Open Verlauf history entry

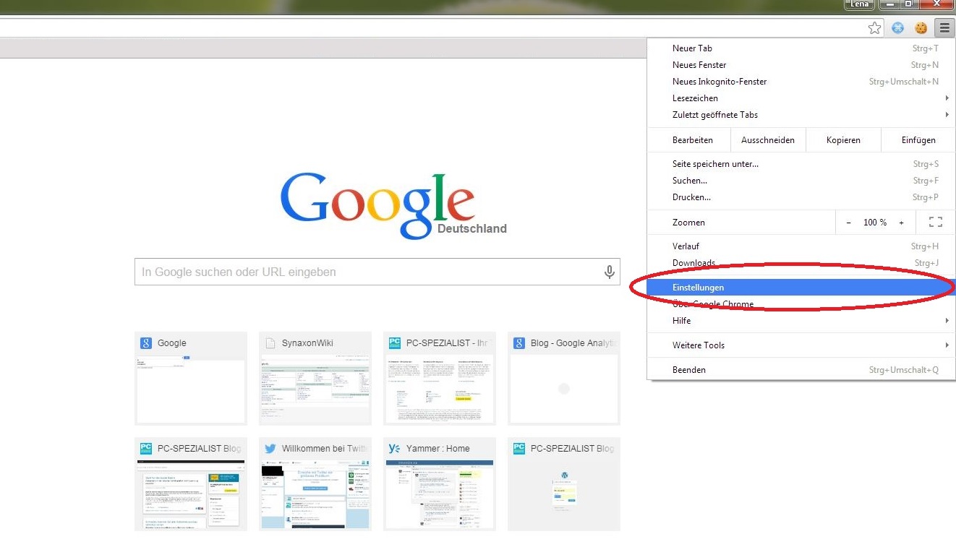(x=801, y=246)
